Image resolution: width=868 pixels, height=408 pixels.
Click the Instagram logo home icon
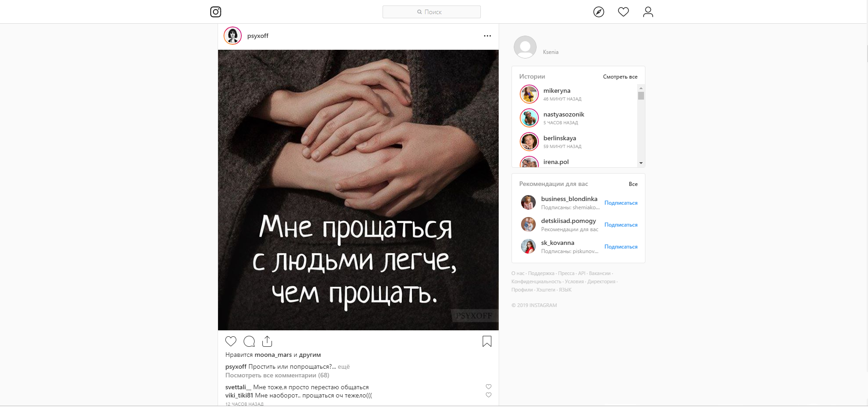216,12
